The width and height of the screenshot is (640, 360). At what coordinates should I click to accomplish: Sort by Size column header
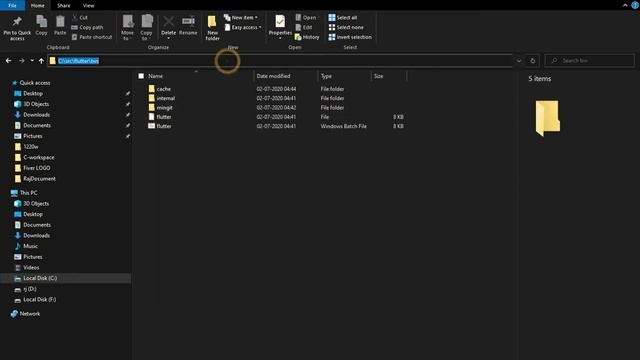click(379, 76)
